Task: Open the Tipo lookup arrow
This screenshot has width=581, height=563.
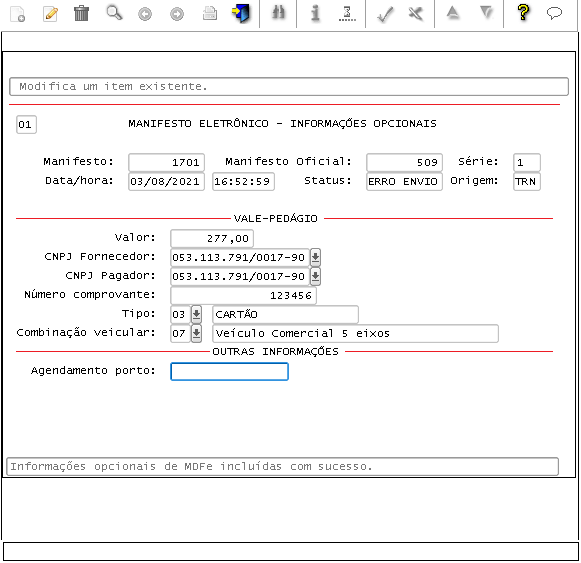Action: (x=196, y=314)
